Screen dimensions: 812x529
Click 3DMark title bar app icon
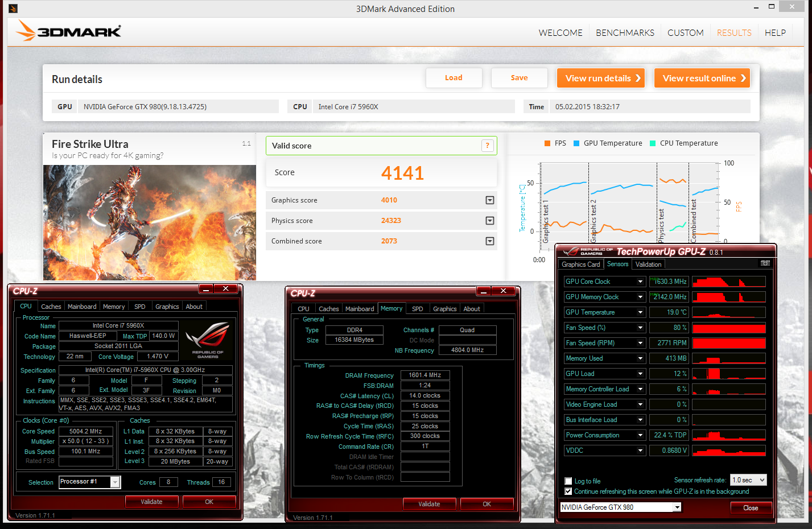click(x=13, y=9)
